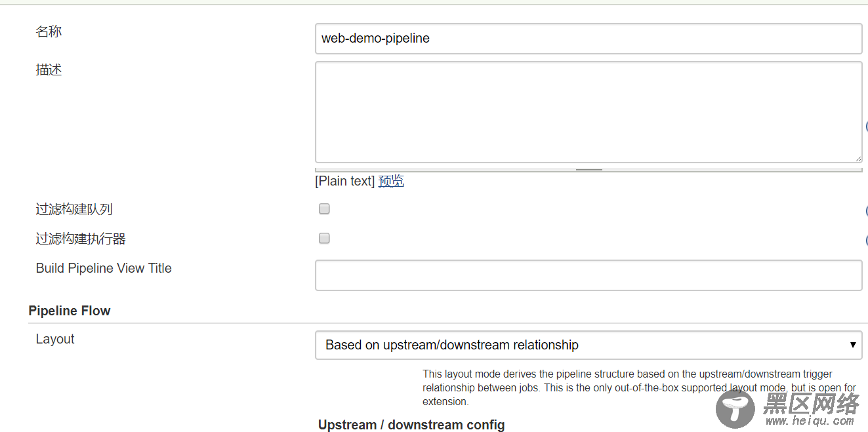Click inside the 描述 text area

589,112
